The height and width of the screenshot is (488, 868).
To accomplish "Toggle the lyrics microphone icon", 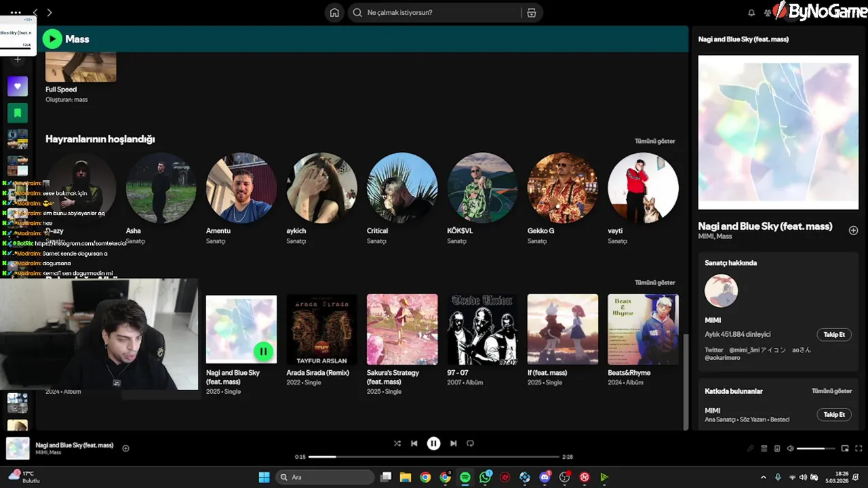I will 751,448.
